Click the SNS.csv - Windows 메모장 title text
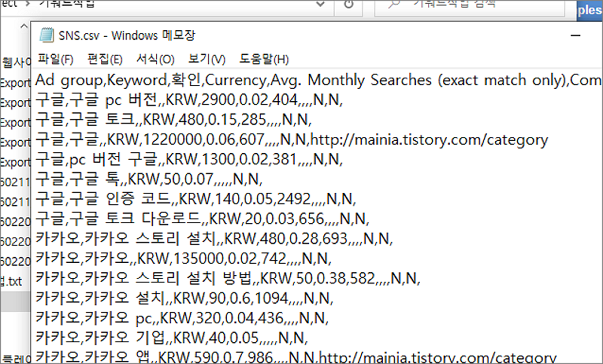The height and width of the screenshot is (364, 603). pos(127,35)
